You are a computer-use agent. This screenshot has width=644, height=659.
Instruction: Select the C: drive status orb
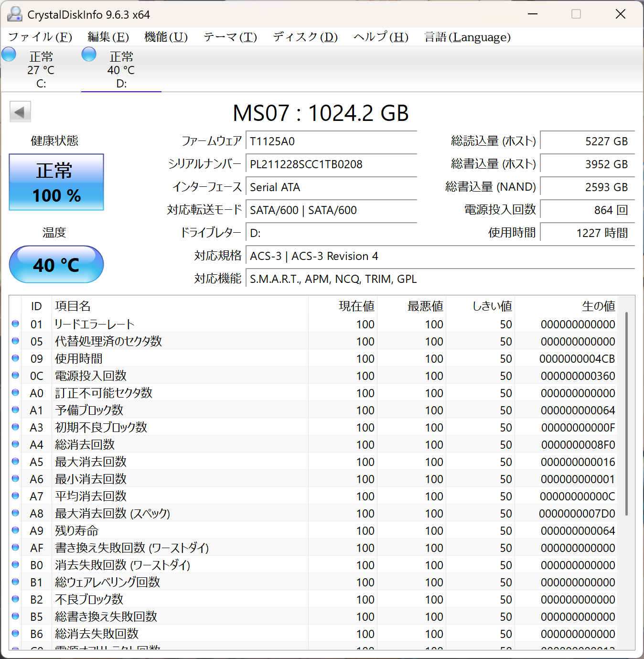click(9, 54)
